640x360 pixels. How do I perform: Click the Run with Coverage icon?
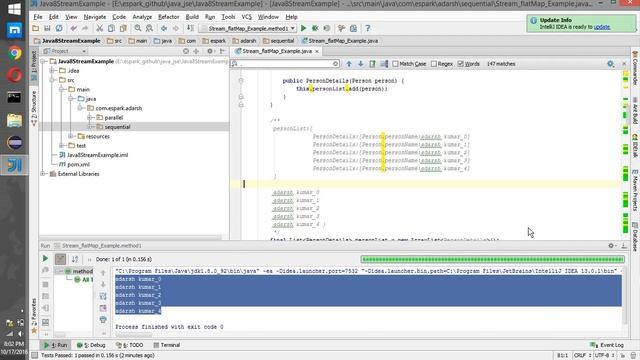(327, 29)
